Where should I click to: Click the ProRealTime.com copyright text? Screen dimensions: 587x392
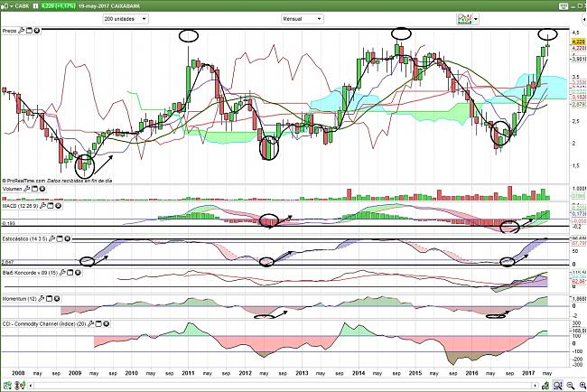(x=23, y=181)
